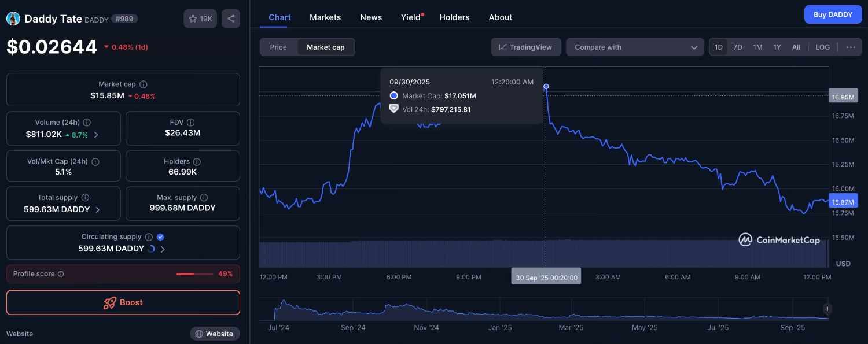Click the pause handle on range navigator
This screenshot has width=868, height=344.
(x=827, y=309)
